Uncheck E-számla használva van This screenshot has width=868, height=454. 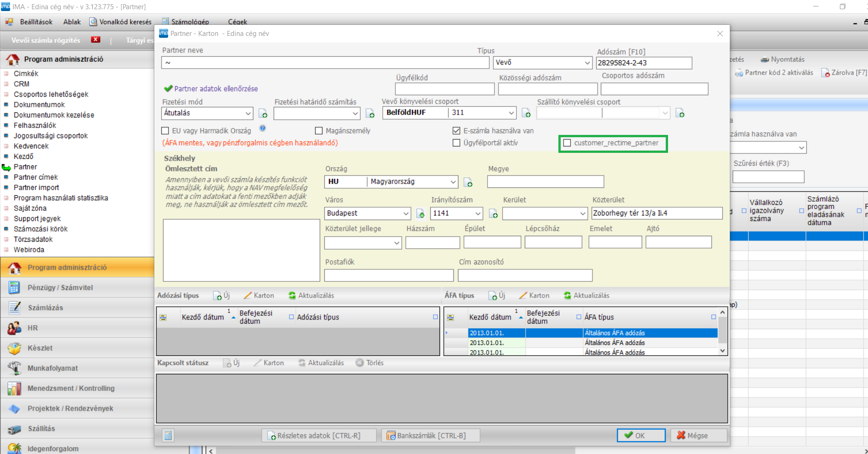(x=457, y=131)
